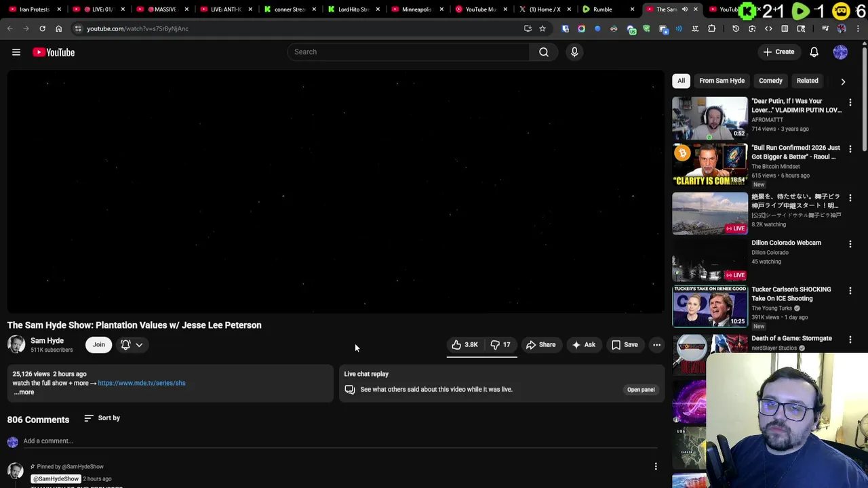Dislike the video with 17 dislikes

pyautogui.click(x=501, y=345)
